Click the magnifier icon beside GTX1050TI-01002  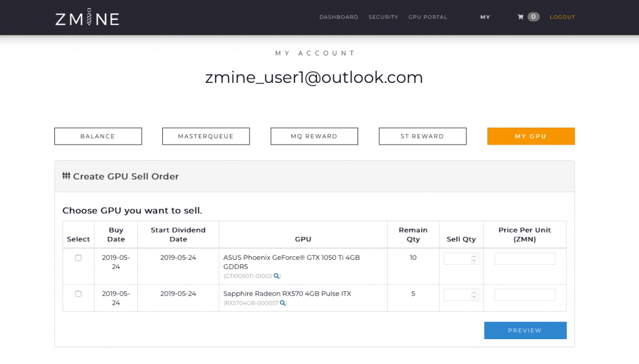point(275,275)
